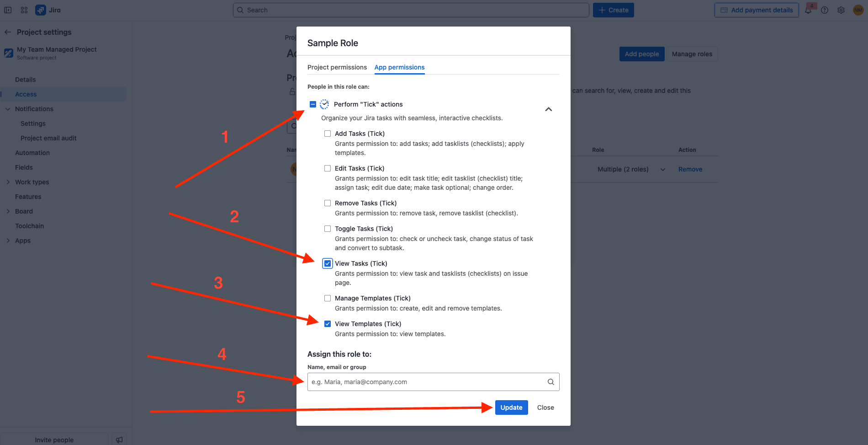Click the user avatar in top bar
This screenshot has width=868, height=445.
tap(858, 10)
